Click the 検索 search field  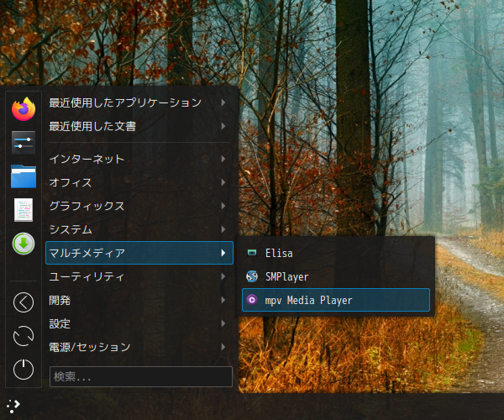tap(141, 376)
